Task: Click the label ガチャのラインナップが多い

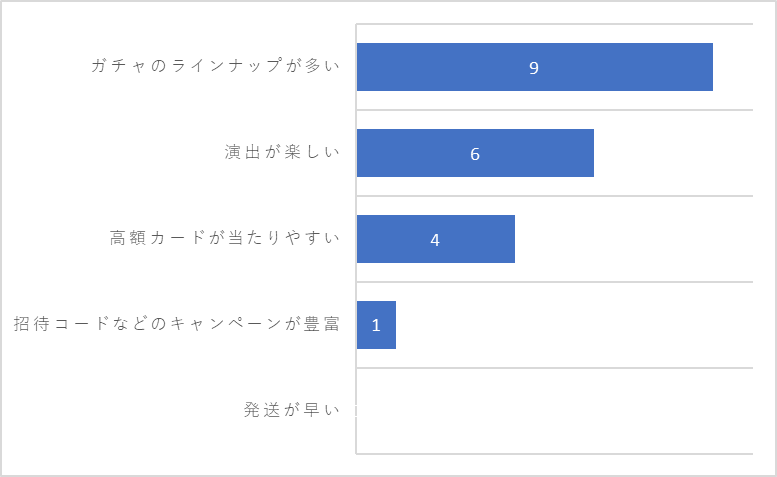Action: (x=216, y=66)
